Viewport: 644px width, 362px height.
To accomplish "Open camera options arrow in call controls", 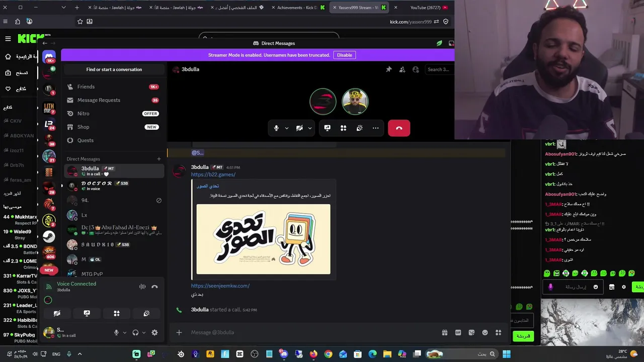I will click(x=310, y=128).
